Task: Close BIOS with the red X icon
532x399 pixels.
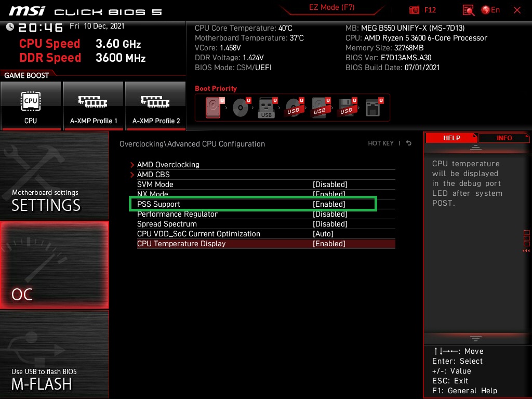Action: coord(517,10)
